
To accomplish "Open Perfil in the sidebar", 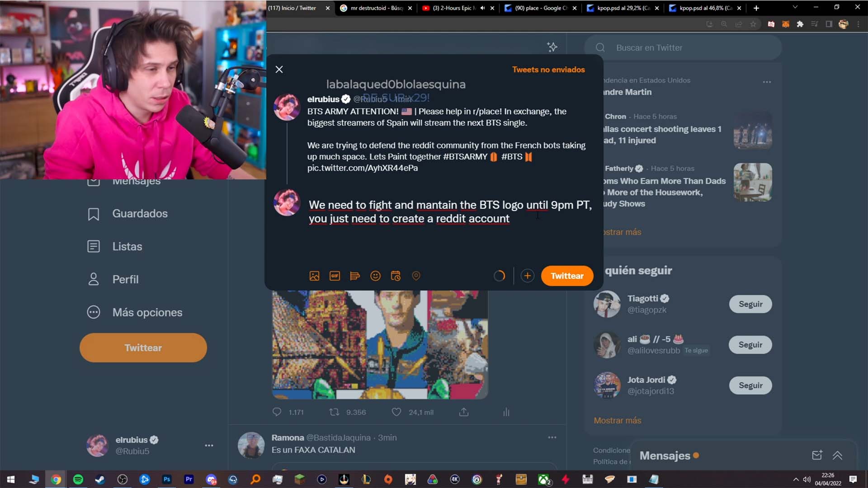I will coord(113,279).
